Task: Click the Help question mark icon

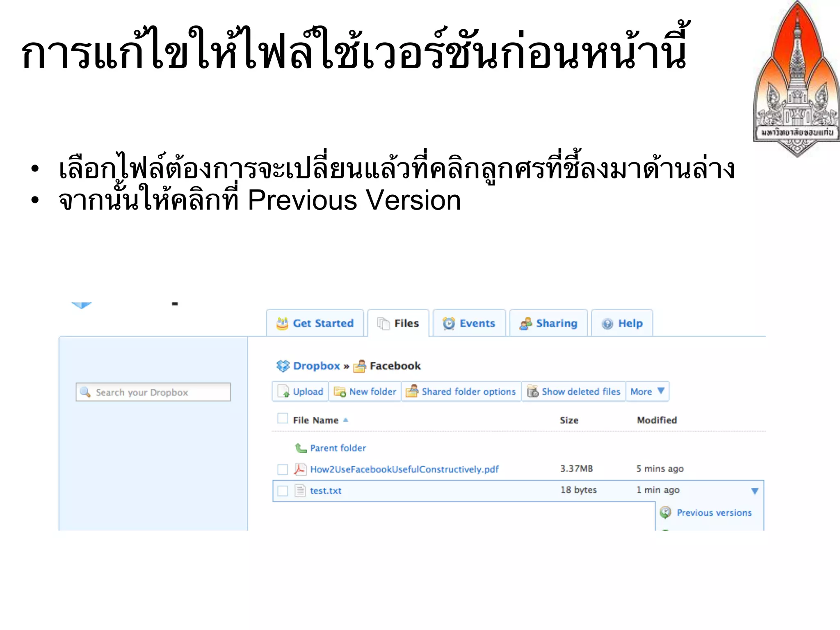Action: [607, 324]
